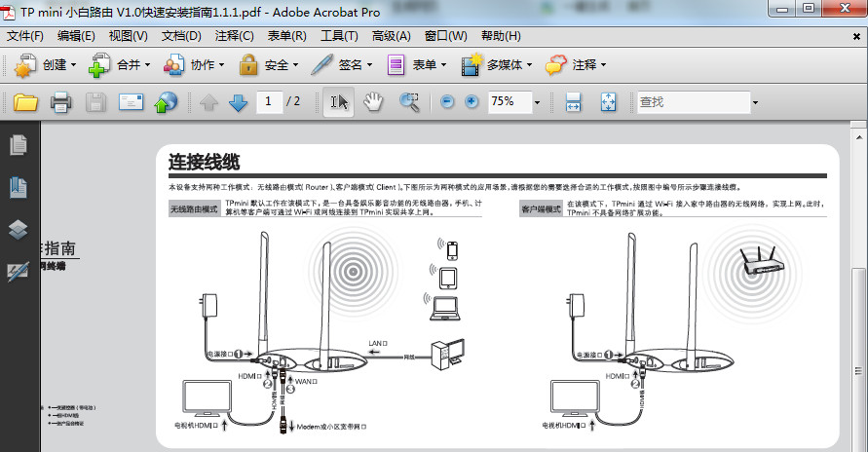Click the Email envelope icon

131,102
